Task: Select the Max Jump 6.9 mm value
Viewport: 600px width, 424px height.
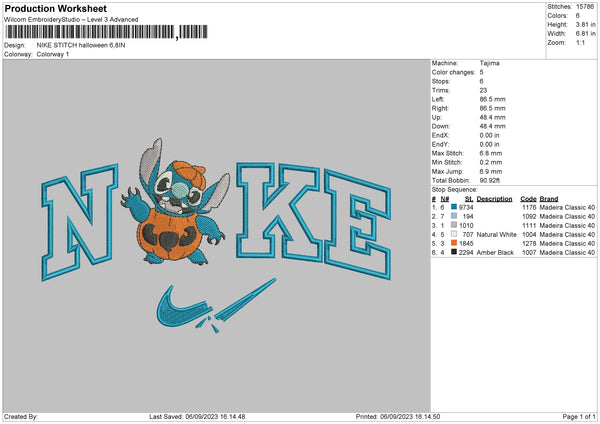Action: coord(491,171)
